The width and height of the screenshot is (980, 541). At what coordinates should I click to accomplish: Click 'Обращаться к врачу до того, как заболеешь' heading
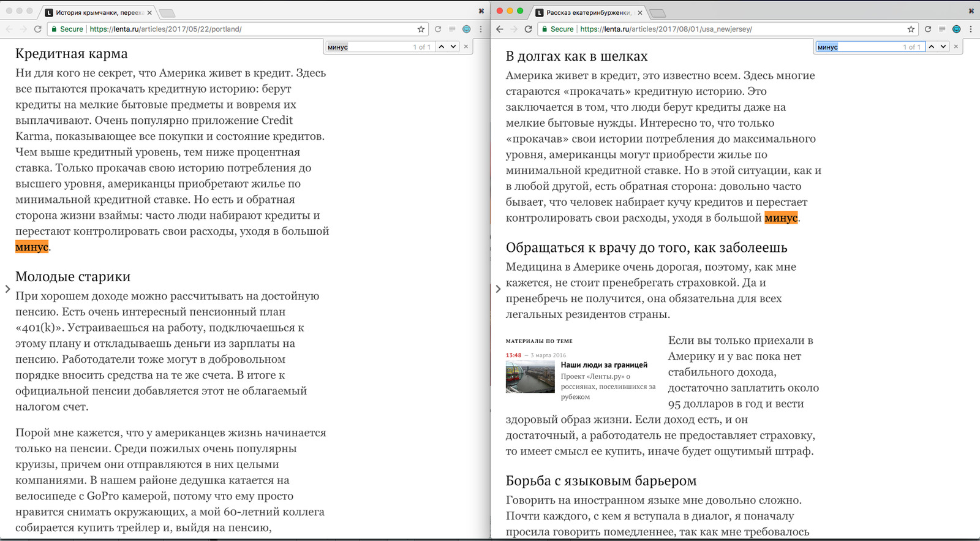click(647, 248)
